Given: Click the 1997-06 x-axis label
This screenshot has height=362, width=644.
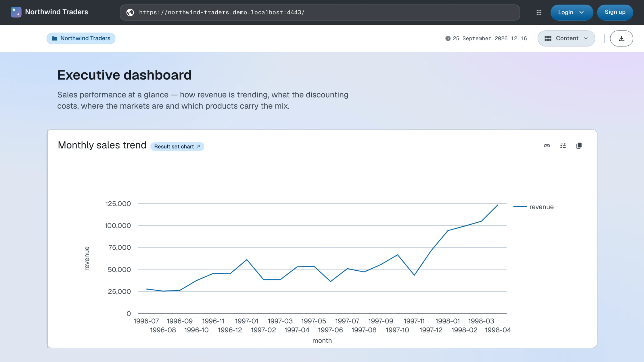Looking at the screenshot, I should 330,330.
